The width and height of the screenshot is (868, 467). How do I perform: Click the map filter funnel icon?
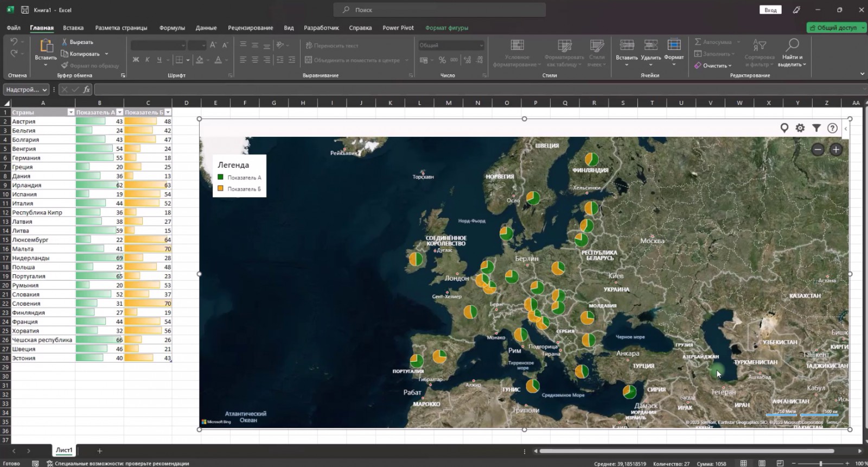pyautogui.click(x=816, y=128)
